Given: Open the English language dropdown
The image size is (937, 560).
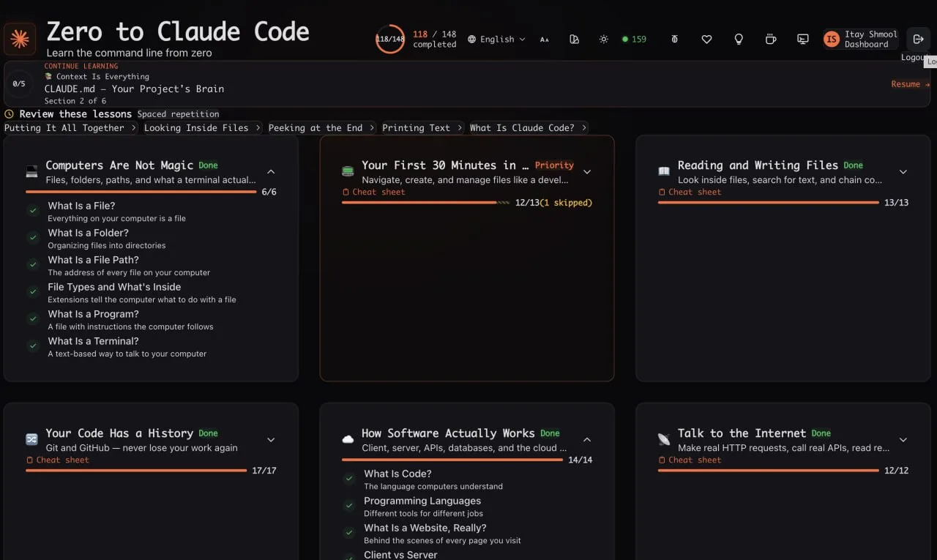Looking at the screenshot, I should click(497, 40).
